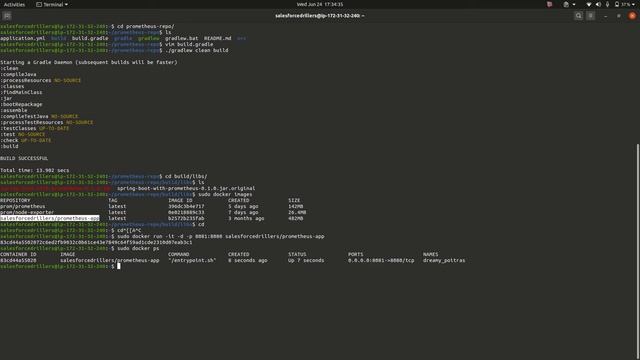Click the Starting a Gradle Daemon line
The height and width of the screenshot is (360, 640).
click(x=89, y=62)
